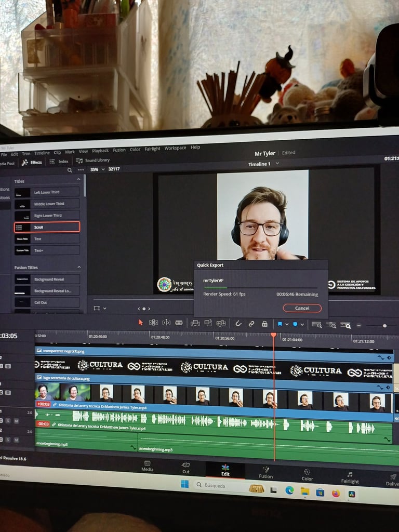The image size is (399, 532).
Task: Click the Quick Export render progress bar
Action: [261, 288]
